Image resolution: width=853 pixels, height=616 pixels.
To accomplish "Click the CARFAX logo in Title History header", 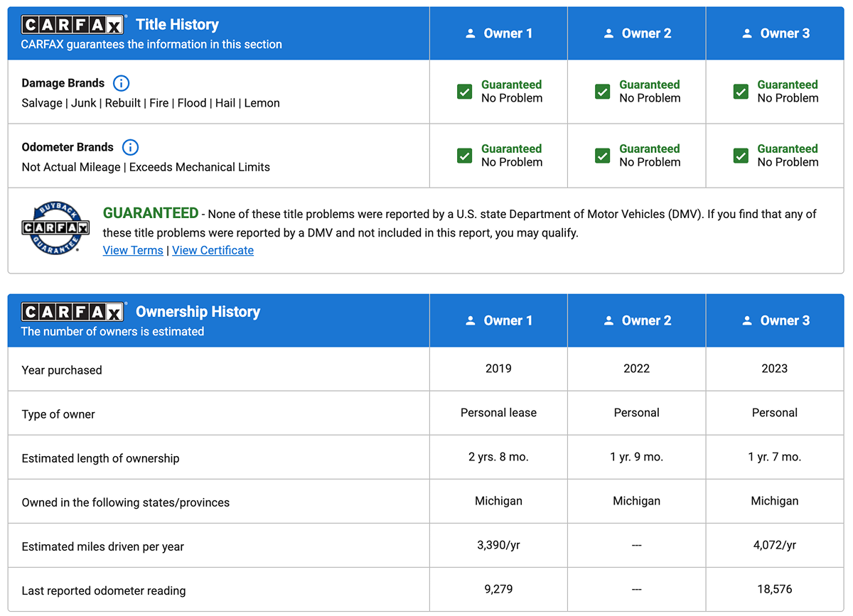I will [73, 25].
